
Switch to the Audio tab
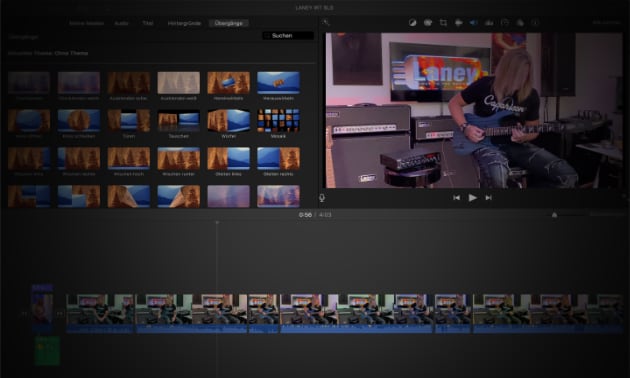121,23
